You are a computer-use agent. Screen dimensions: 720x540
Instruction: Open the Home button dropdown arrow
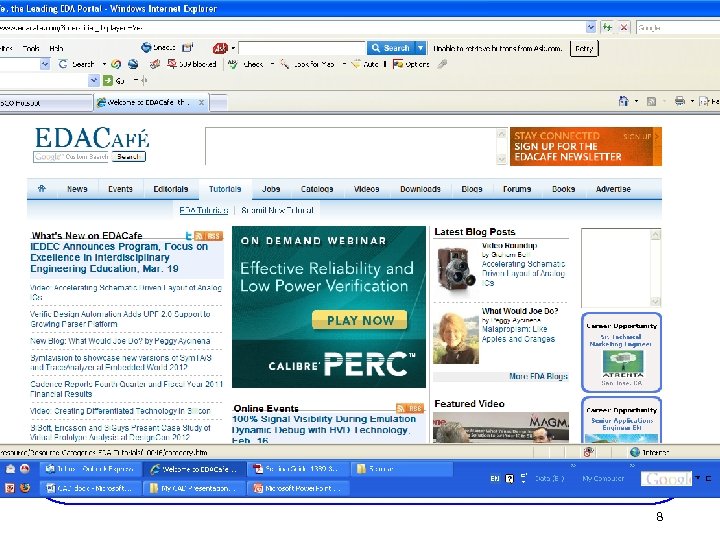pos(636,101)
